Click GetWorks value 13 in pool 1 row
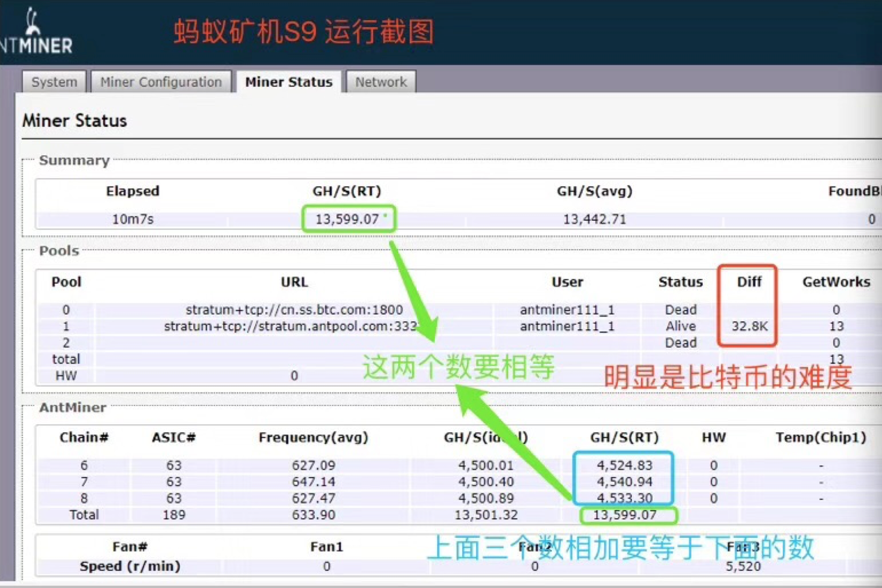This screenshot has width=882, height=588. (836, 326)
